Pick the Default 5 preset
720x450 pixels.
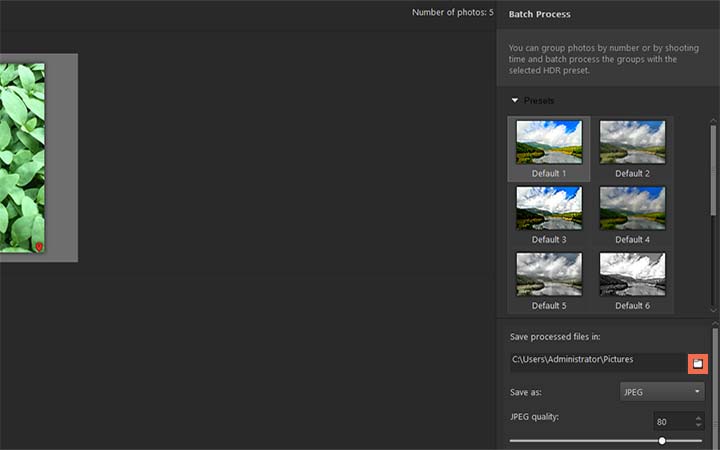click(549, 281)
